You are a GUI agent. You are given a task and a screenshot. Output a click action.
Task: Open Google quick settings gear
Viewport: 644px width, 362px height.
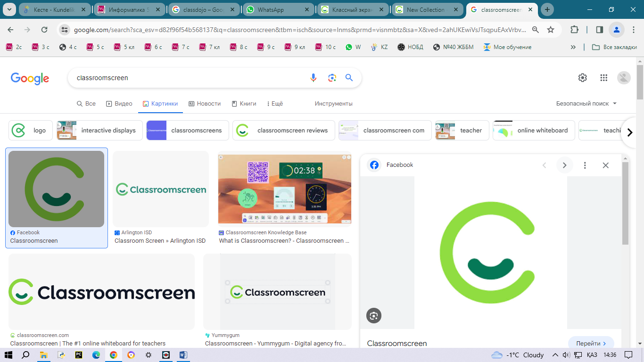point(583,78)
